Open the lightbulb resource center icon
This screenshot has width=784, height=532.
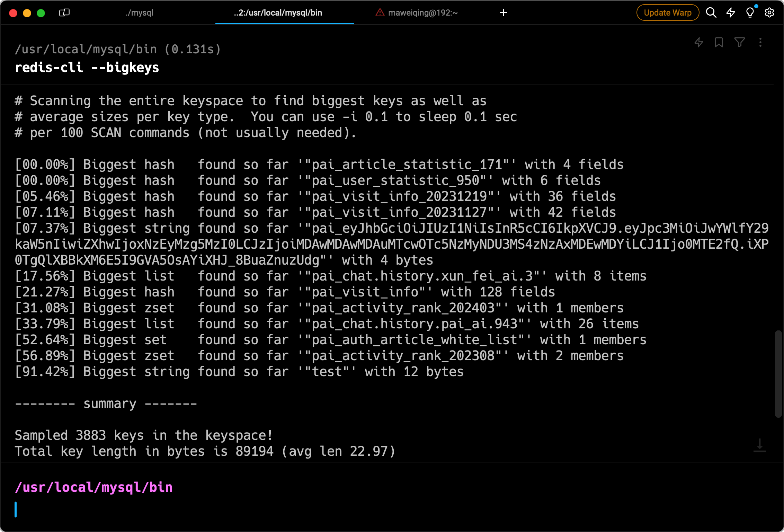tap(750, 13)
